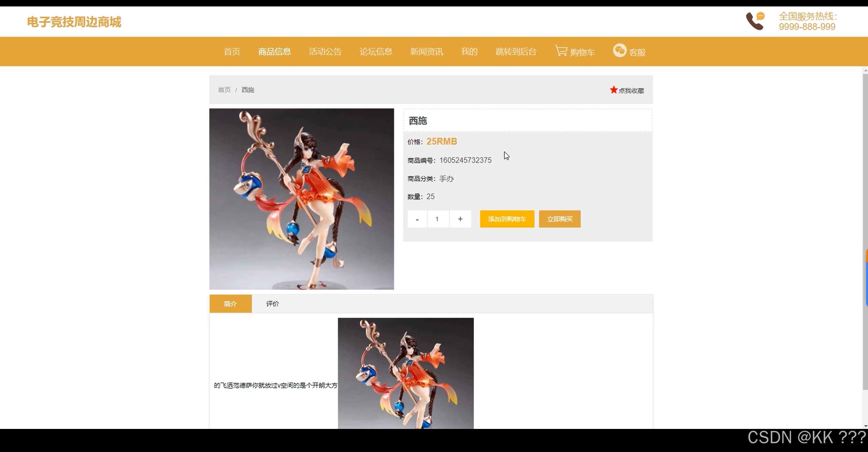Click the phone hotline icon
Viewport: 868px width, 452px height.
(x=755, y=21)
